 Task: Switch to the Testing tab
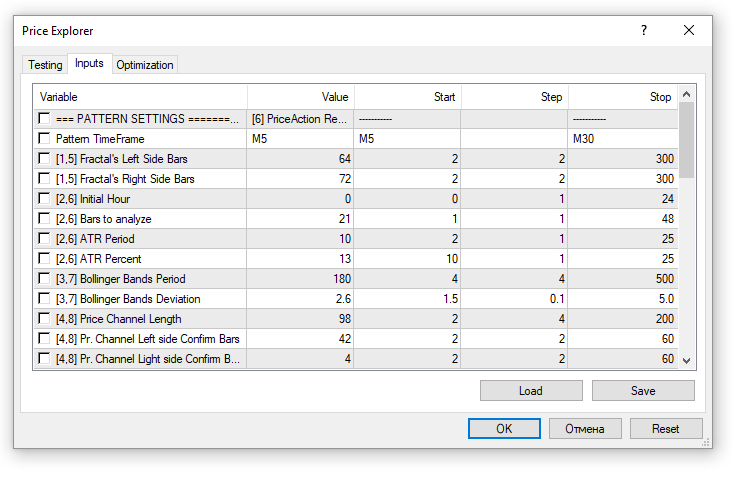(45, 65)
